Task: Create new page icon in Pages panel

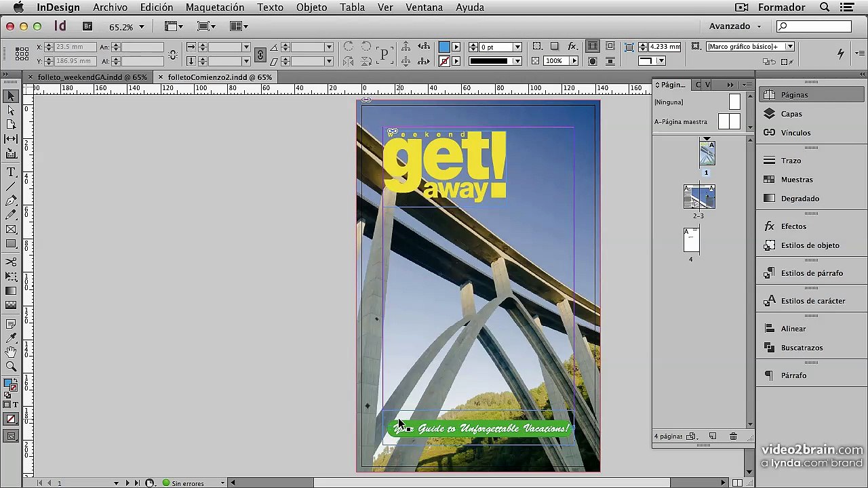Action: (713, 436)
